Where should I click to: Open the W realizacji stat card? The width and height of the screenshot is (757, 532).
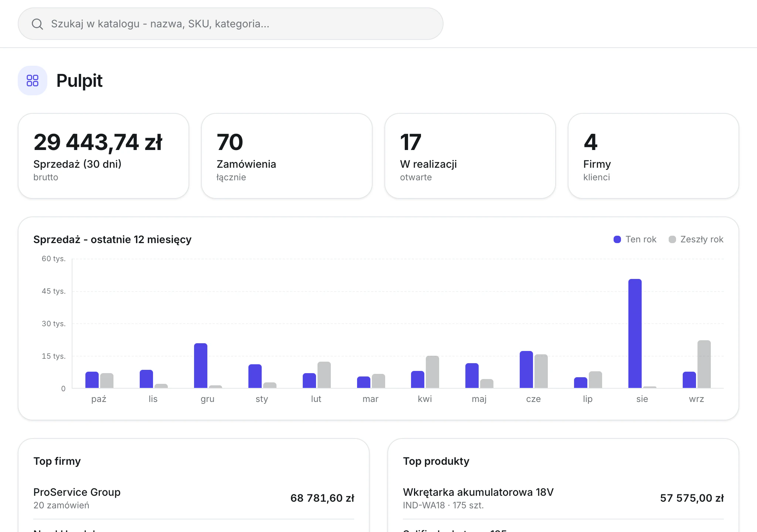470,156
